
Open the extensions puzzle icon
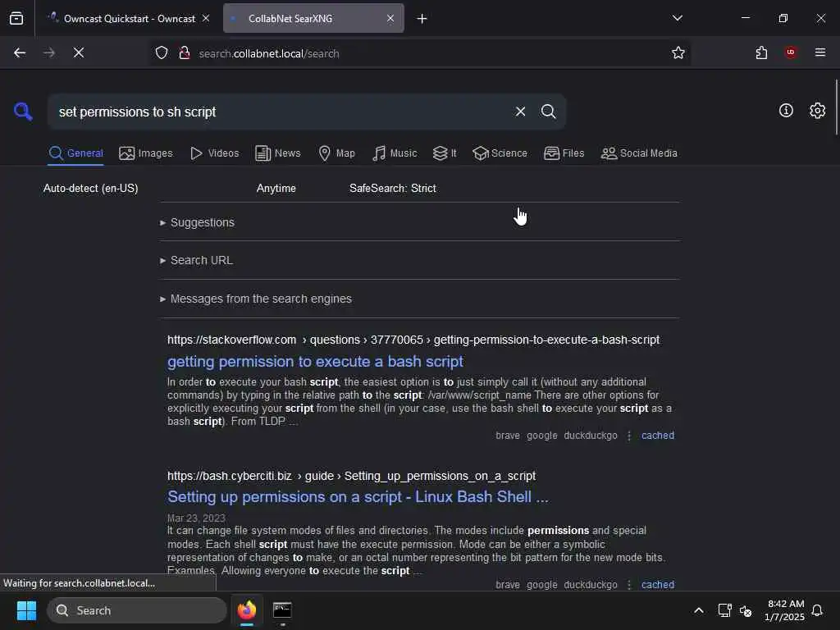[761, 52]
